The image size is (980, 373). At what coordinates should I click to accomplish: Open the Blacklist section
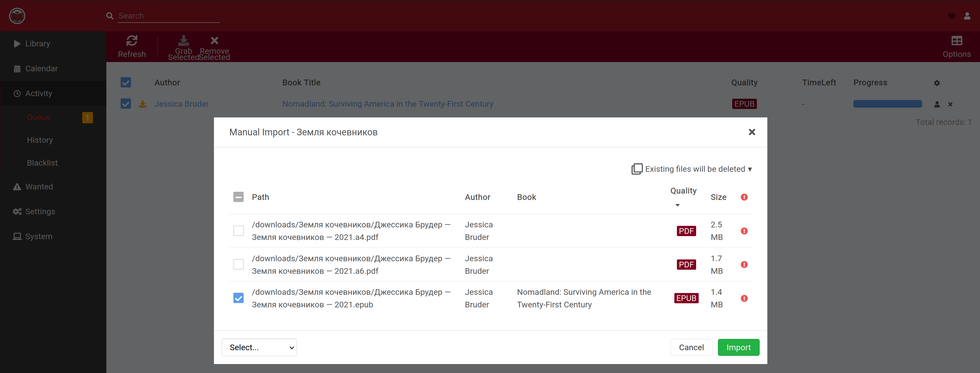pyautogui.click(x=42, y=163)
